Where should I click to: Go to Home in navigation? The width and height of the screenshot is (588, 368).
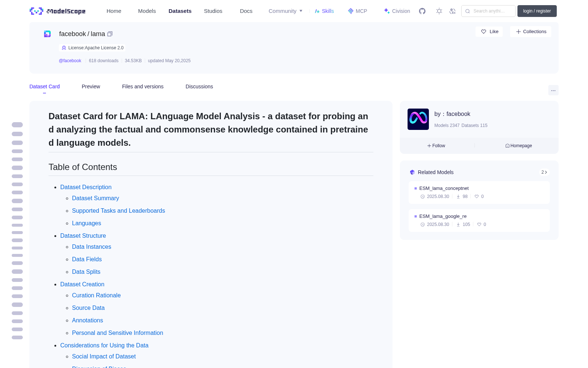[x=114, y=11]
